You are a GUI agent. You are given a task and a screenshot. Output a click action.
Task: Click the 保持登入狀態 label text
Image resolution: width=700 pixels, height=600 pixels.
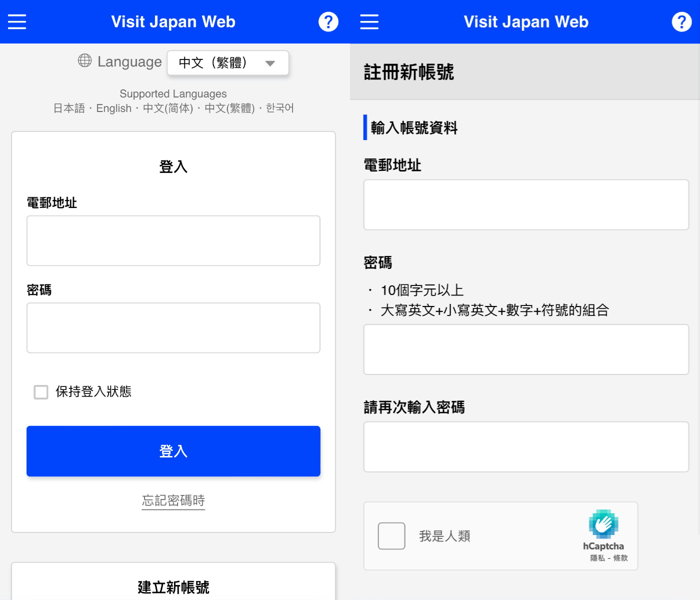(x=93, y=391)
